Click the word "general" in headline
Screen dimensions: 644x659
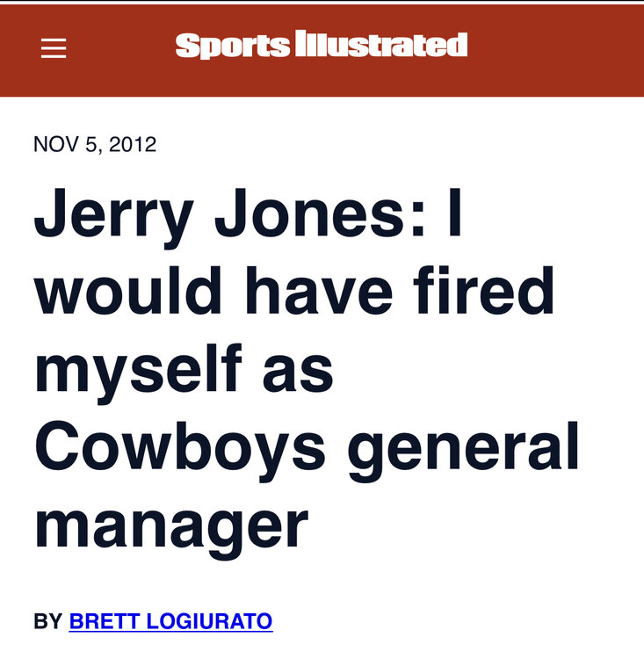[464, 450]
